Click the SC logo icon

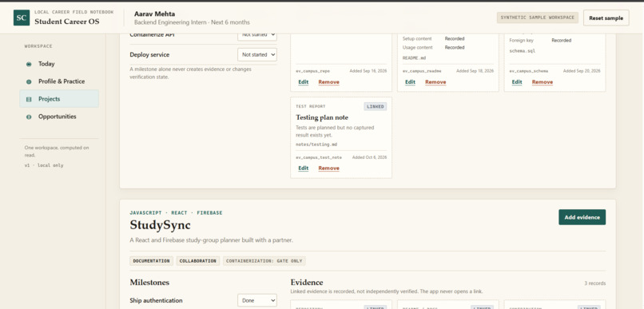point(22,18)
